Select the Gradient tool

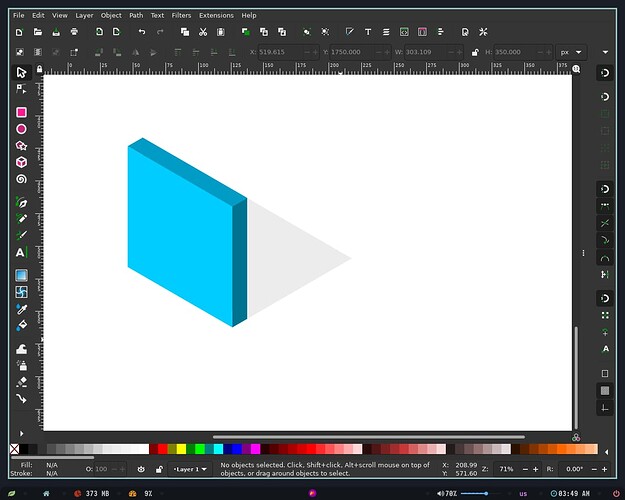tap(22, 275)
